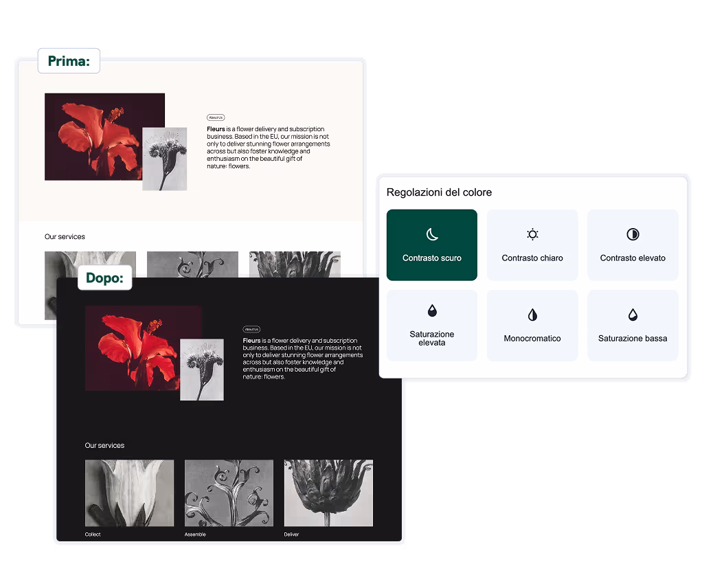Select the red hibiscus image in light preview
Image resolution: width=704 pixels, height=588 pixels.
pyautogui.click(x=95, y=136)
